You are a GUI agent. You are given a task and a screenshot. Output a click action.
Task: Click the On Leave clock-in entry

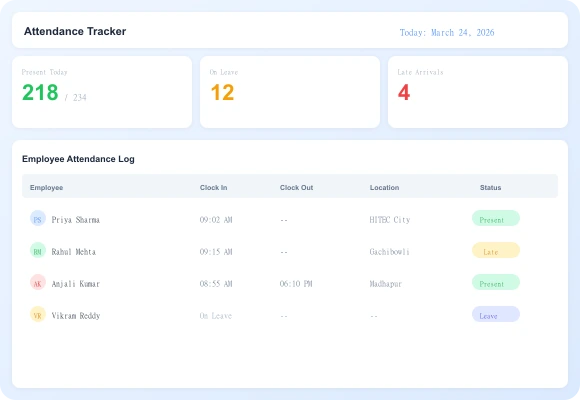tap(216, 316)
